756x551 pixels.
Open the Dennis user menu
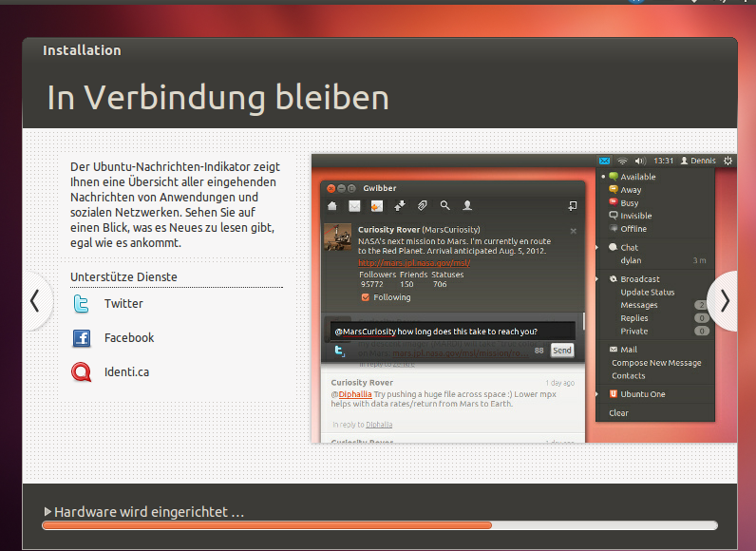698,161
